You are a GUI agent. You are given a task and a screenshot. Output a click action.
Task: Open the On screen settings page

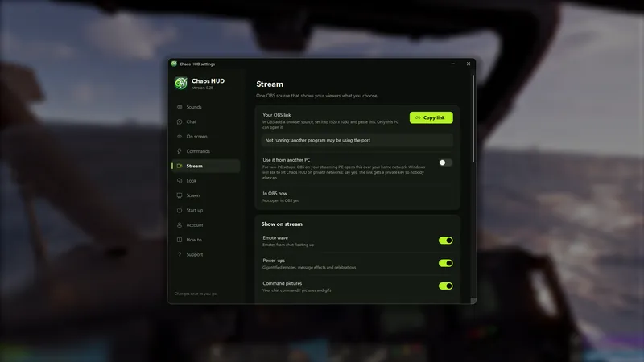pos(206,136)
